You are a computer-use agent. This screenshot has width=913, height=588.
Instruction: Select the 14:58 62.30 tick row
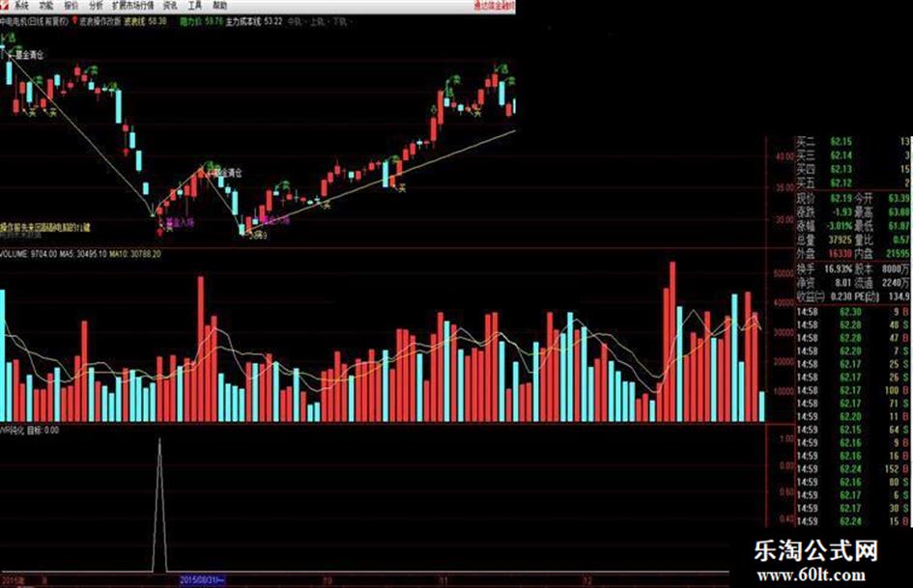click(853, 312)
